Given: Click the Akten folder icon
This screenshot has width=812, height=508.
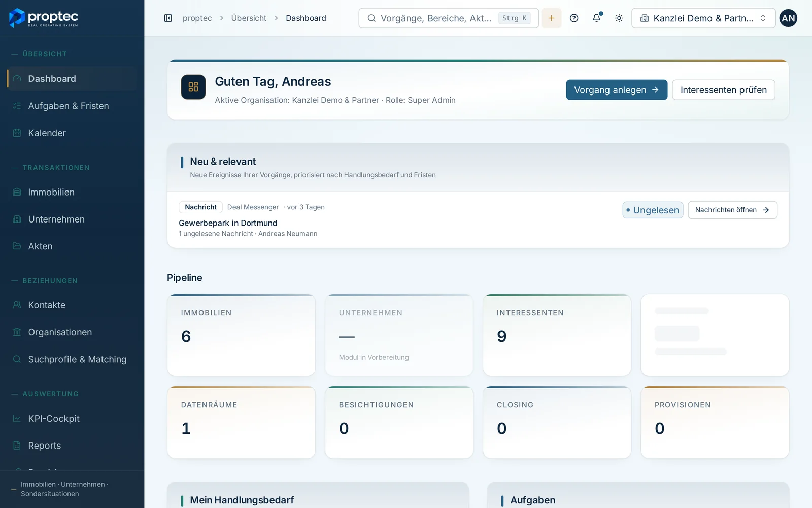Looking at the screenshot, I should click(17, 246).
